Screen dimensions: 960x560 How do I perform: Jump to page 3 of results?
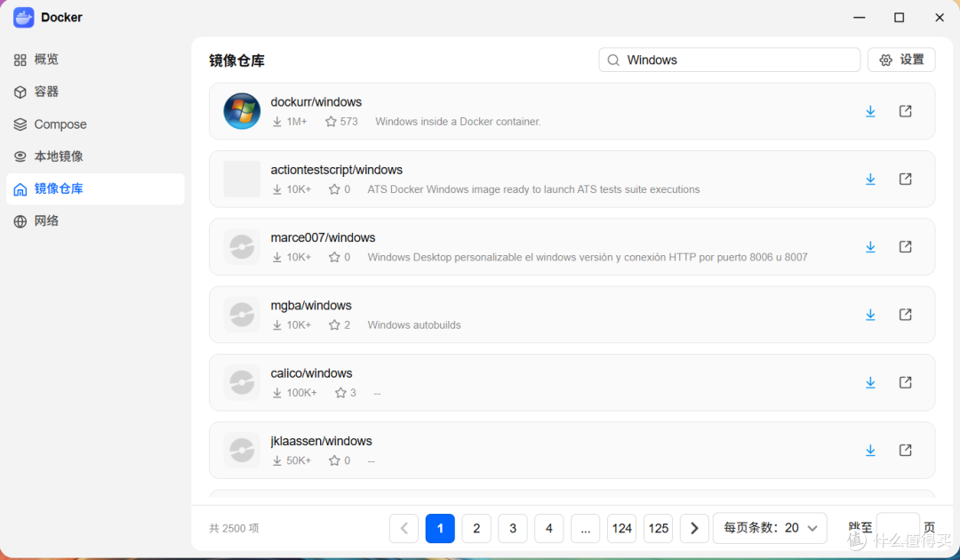(513, 528)
